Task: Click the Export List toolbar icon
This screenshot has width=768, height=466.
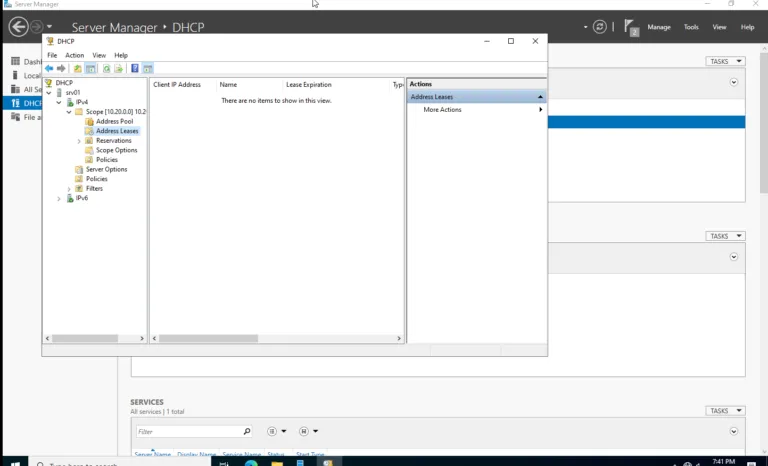Action: 119,69
